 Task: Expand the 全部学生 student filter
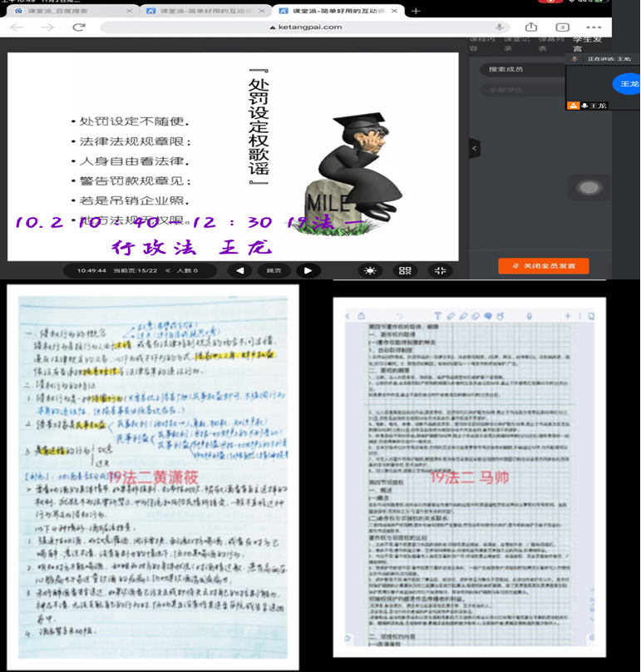(523, 90)
